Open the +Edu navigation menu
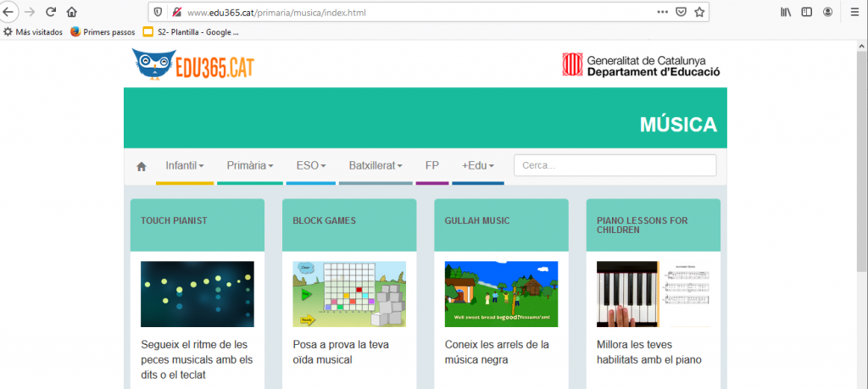Image resolution: width=868 pixels, height=389 pixels. [477, 165]
